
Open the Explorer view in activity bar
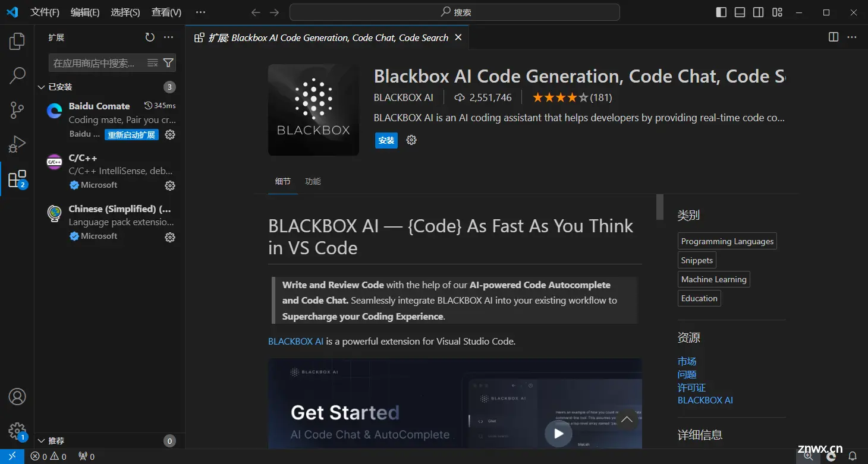coord(17,41)
